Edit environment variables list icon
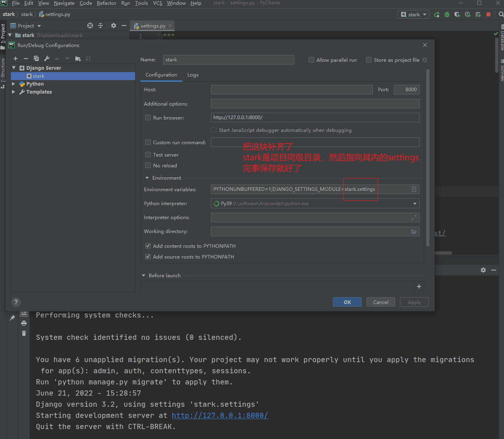 click(x=414, y=189)
